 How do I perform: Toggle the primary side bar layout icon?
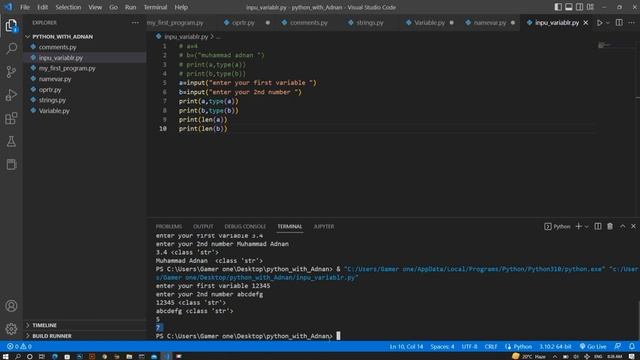point(558,7)
